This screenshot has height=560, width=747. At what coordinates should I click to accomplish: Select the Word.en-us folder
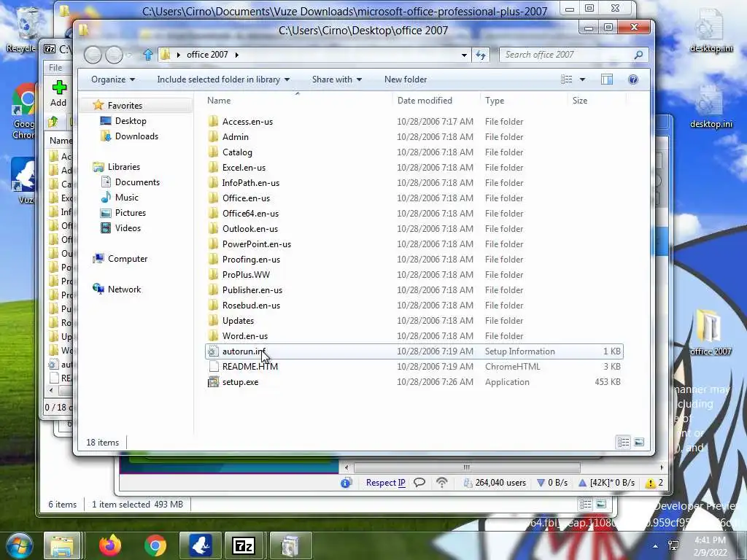(245, 335)
